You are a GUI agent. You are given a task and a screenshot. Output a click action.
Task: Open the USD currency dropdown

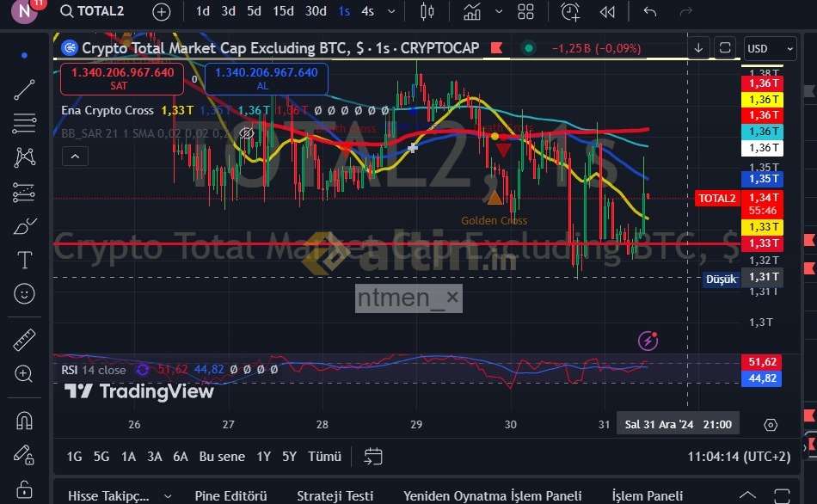click(x=770, y=48)
